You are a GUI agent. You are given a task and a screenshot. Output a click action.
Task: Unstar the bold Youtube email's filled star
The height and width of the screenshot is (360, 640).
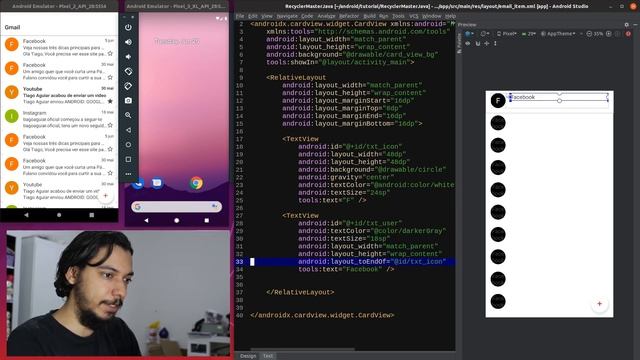tap(110, 101)
